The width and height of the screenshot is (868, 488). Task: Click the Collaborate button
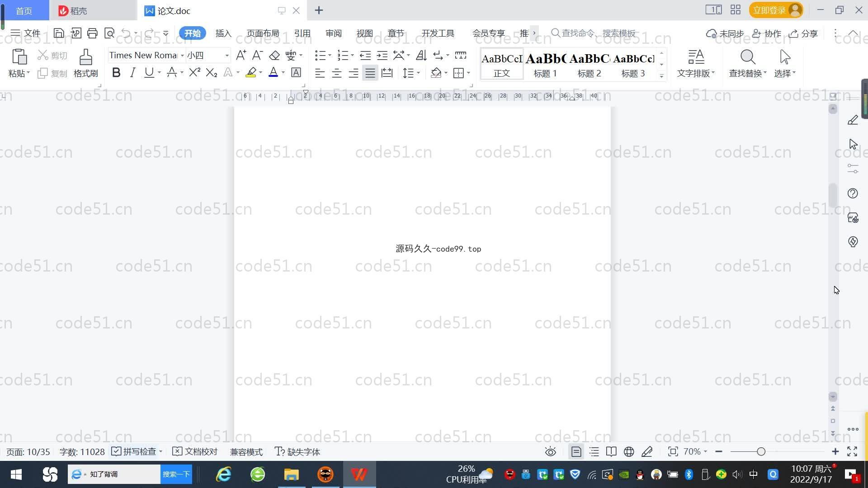coord(766,33)
